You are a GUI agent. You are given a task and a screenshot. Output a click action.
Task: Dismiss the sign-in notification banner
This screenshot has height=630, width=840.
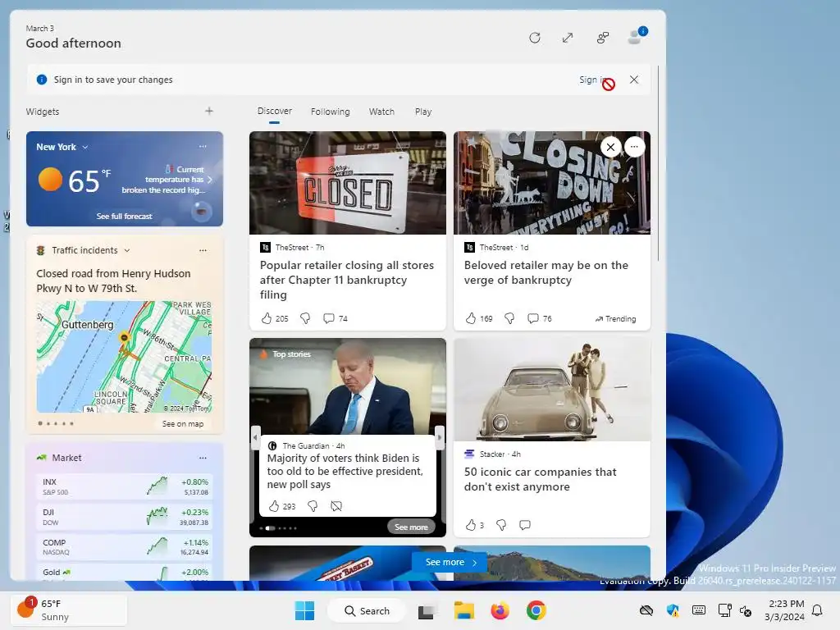634,80
